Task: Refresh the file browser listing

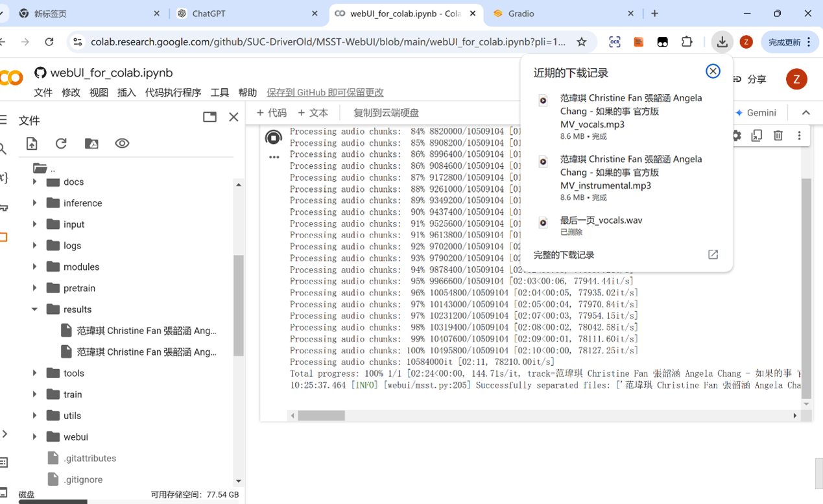Action: [x=61, y=143]
